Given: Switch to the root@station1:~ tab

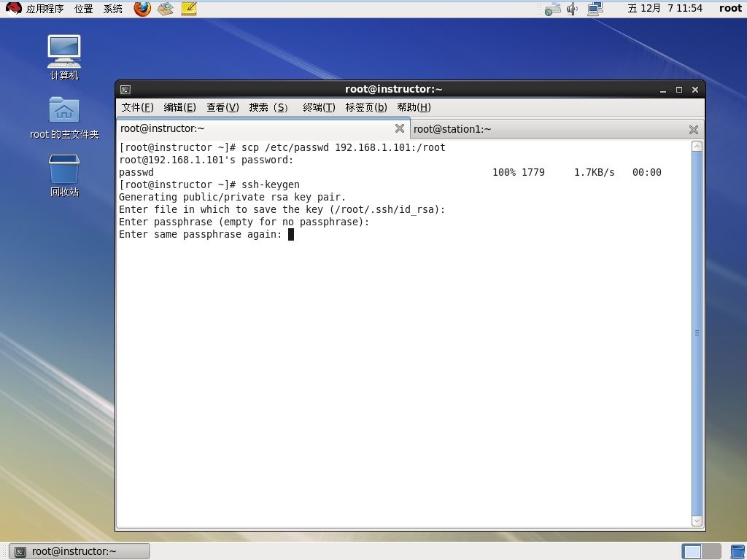Looking at the screenshot, I should pos(556,129).
